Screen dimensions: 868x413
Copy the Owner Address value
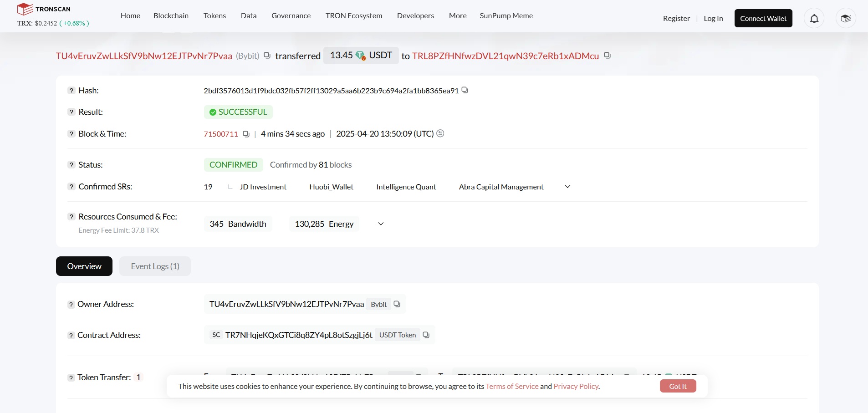[x=397, y=304]
